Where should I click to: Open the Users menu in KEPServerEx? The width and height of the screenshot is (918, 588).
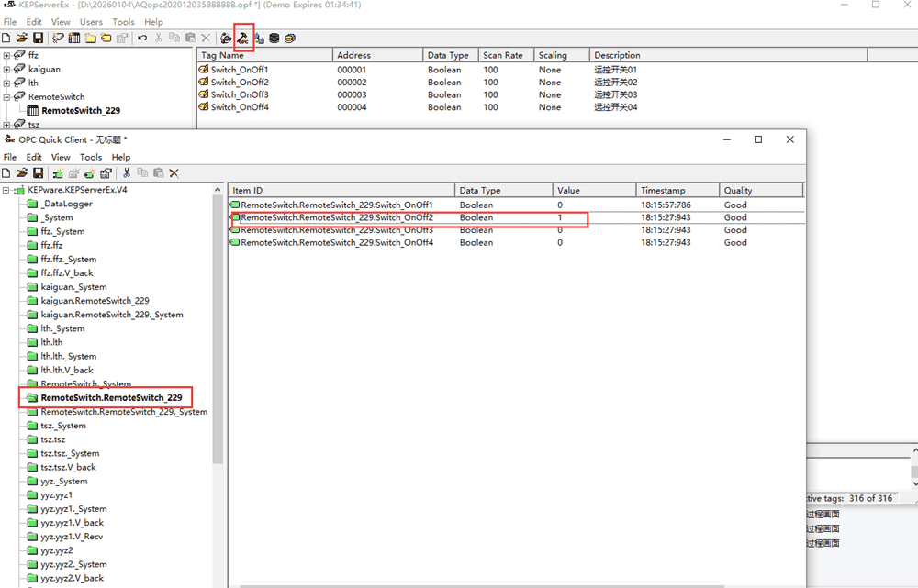[x=91, y=21]
